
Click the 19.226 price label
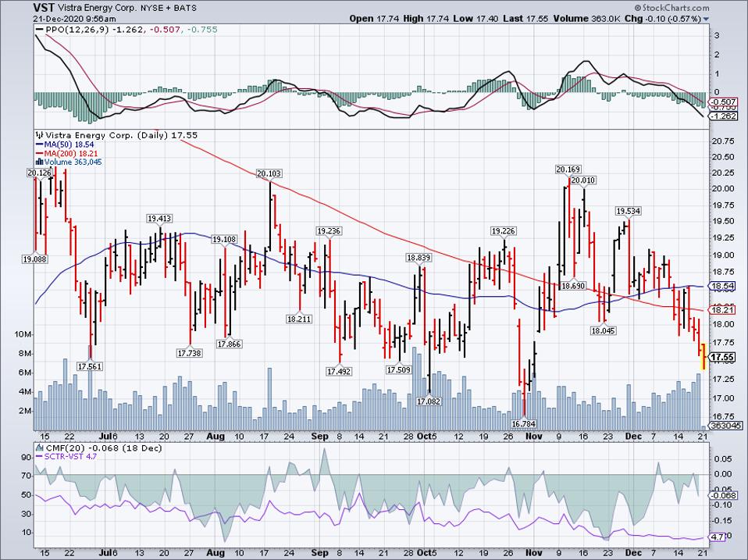tap(504, 231)
